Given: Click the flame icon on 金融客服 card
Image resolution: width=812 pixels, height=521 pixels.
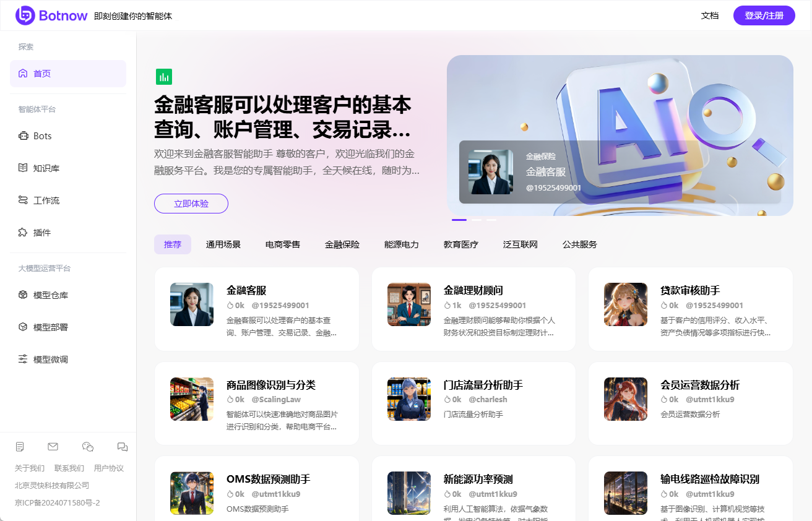Looking at the screenshot, I should tap(230, 306).
